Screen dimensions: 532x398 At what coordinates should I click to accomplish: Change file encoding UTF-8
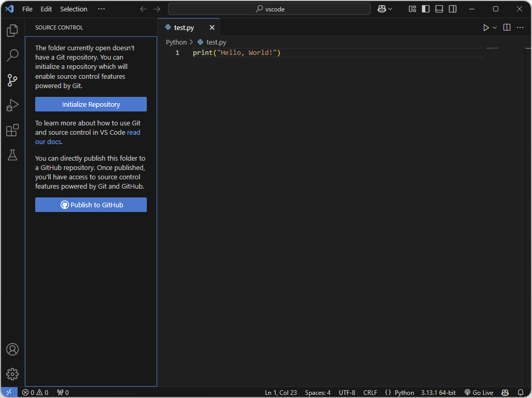tap(347, 393)
